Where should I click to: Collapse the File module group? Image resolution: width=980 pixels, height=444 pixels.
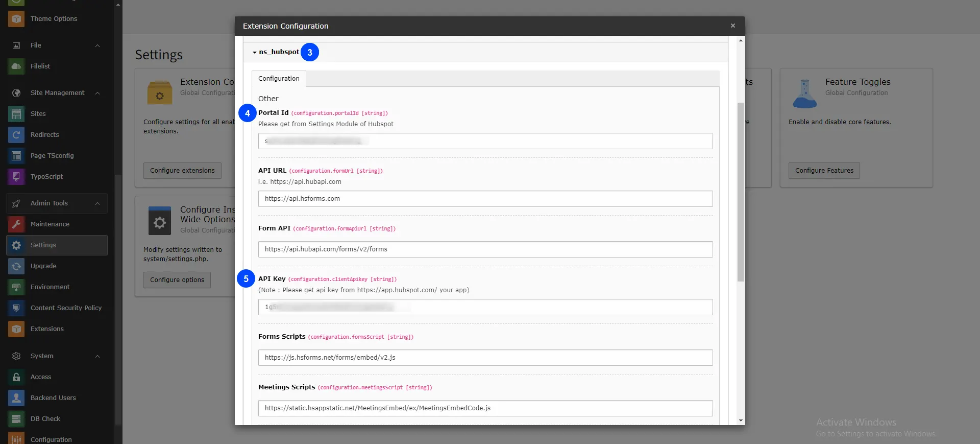(x=97, y=45)
